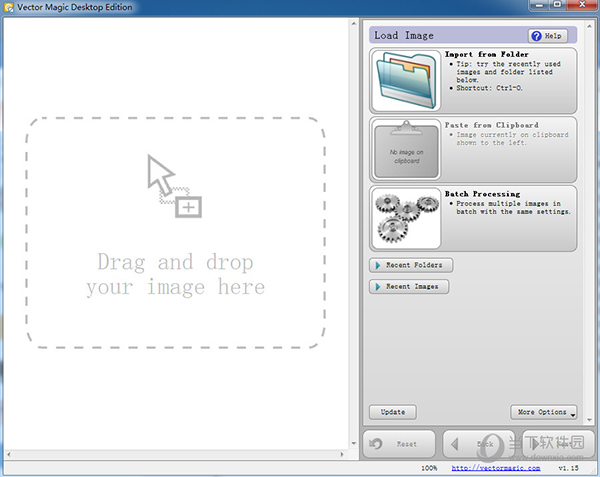Open the More Options dropdown
Image resolution: width=600 pixels, height=477 pixels.
point(544,412)
